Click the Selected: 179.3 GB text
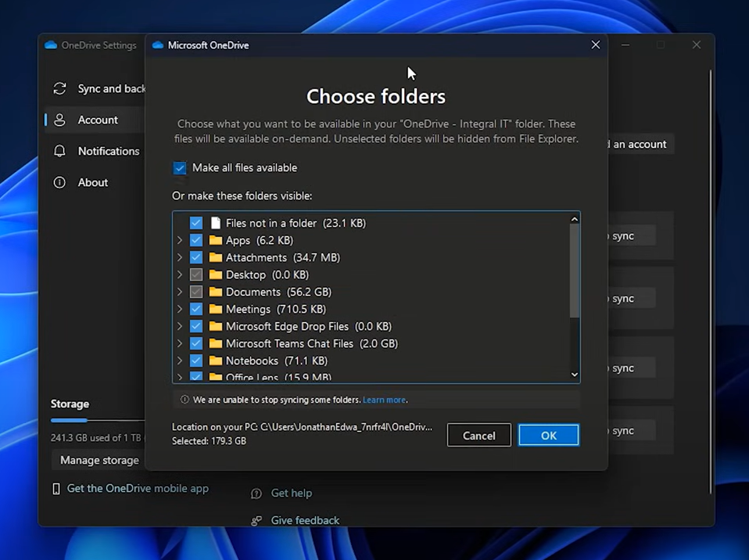749x560 pixels. (210, 441)
